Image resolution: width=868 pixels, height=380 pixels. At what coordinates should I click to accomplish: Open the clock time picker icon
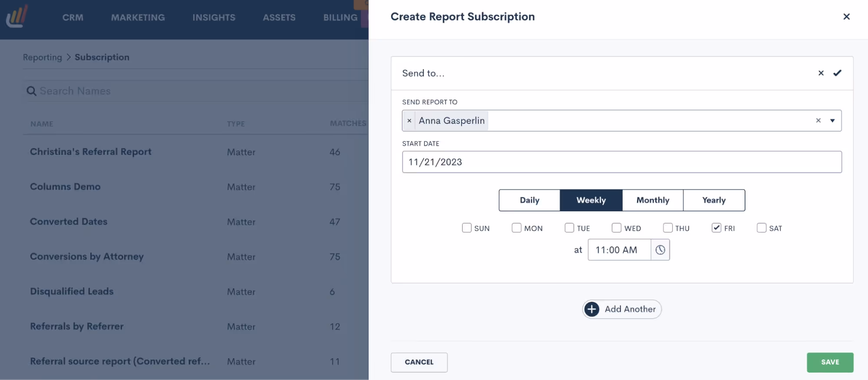[660, 250]
